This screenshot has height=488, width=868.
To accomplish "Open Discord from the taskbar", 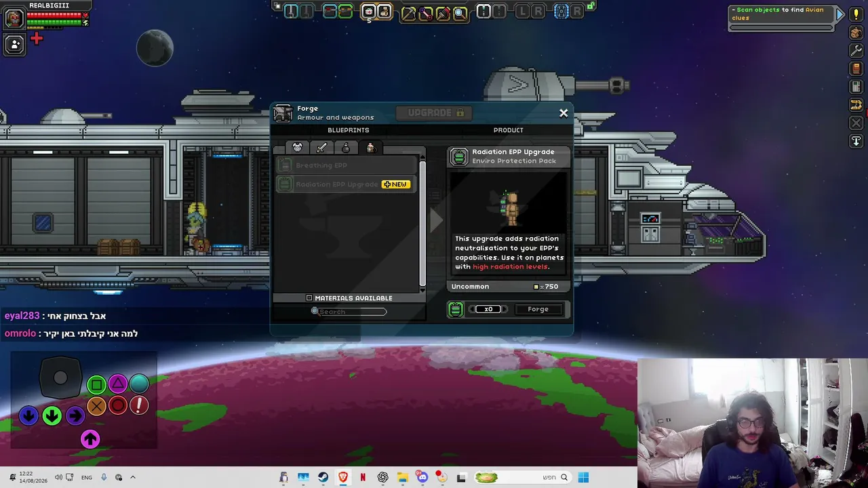I will (x=422, y=477).
